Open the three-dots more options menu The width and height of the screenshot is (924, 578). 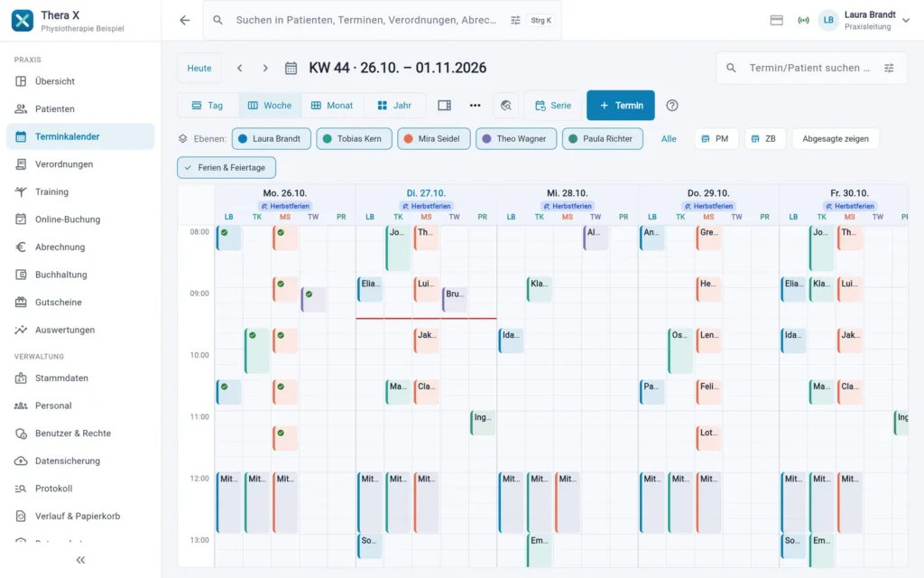click(x=475, y=105)
